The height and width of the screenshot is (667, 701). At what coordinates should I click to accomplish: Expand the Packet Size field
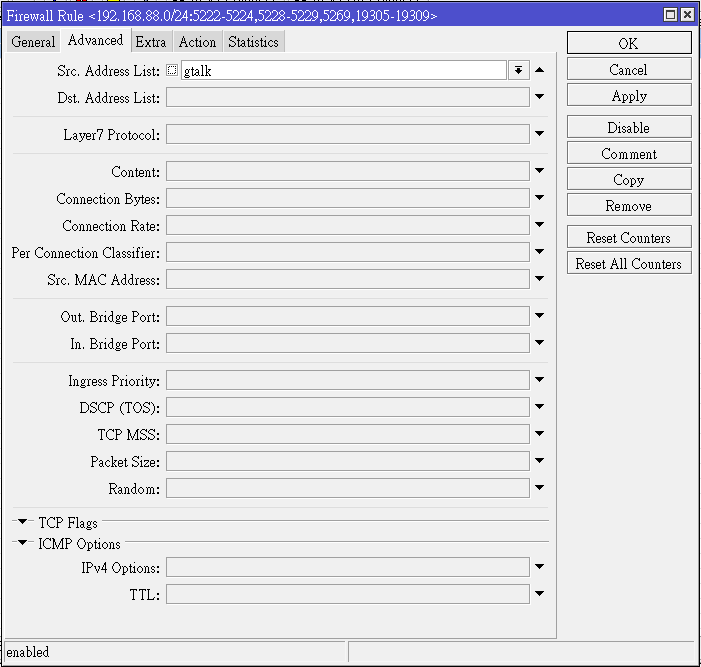coord(540,460)
